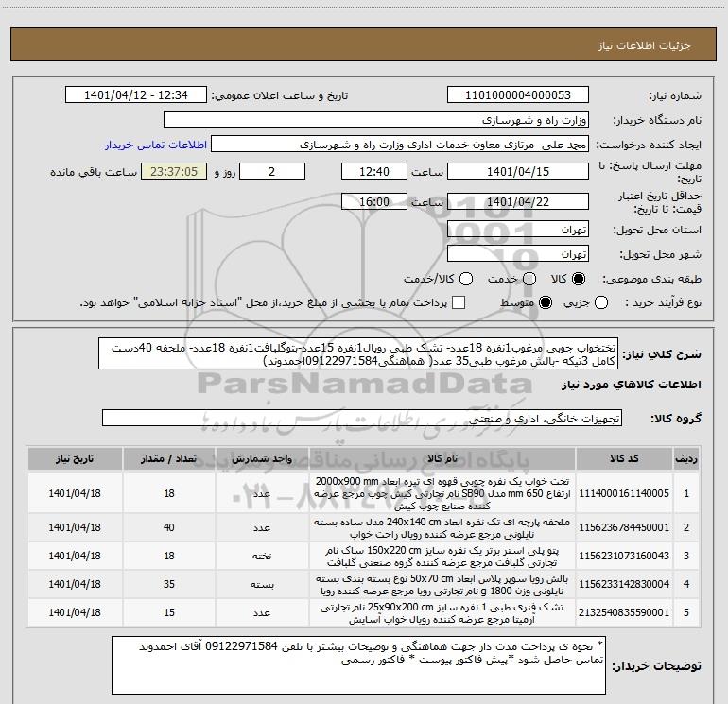Click the public announcement date field 1401/04/12 - 12:34
Image resolution: width=728 pixels, height=704 pixels.
[x=135, y=95]
